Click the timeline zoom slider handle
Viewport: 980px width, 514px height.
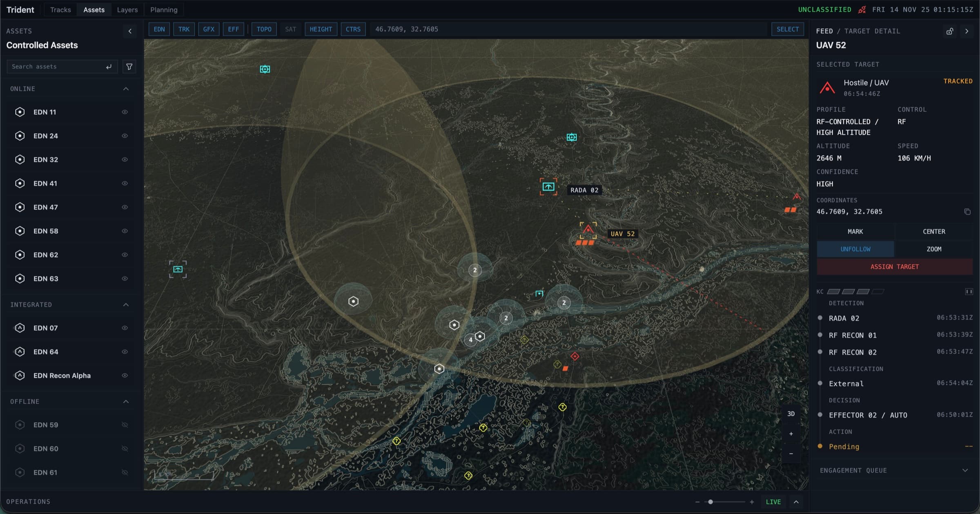tap(710, 502)
